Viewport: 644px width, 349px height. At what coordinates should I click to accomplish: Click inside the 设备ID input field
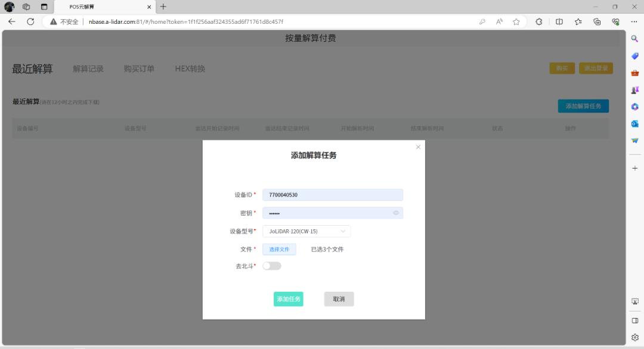coord(333,195)
